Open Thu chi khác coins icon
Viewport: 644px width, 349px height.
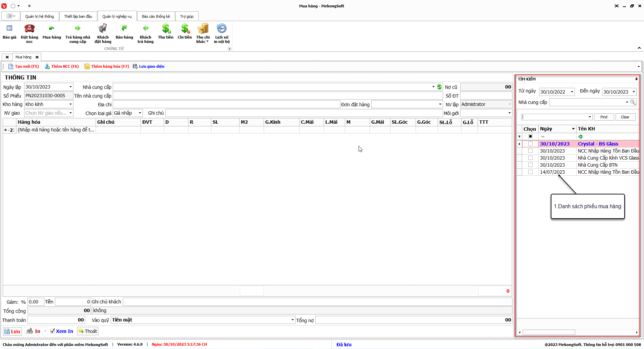(203, 28)
